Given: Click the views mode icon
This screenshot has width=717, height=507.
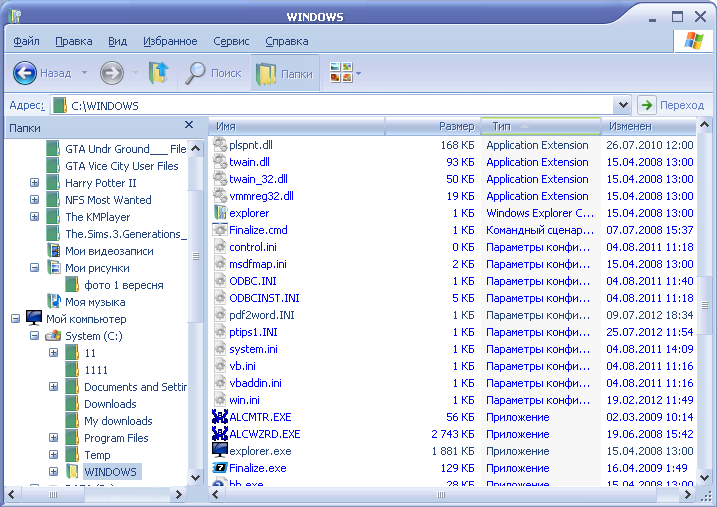Looking at the screenshot, I should pos(341,73).
